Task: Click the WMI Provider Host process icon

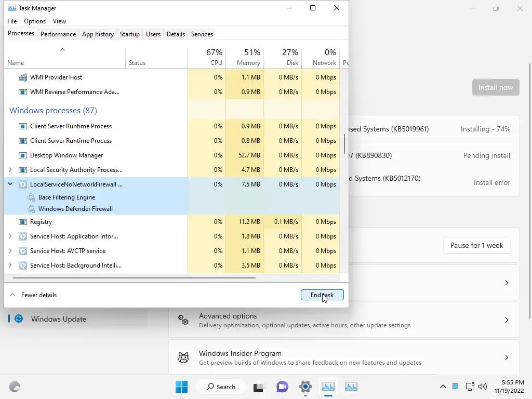Action: point(23,77)
